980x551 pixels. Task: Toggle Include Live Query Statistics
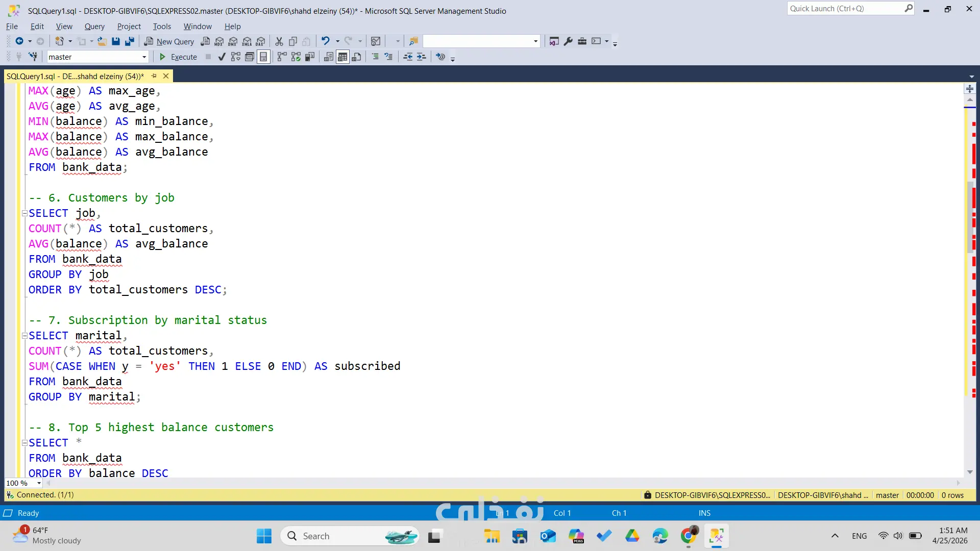point(296,57)
